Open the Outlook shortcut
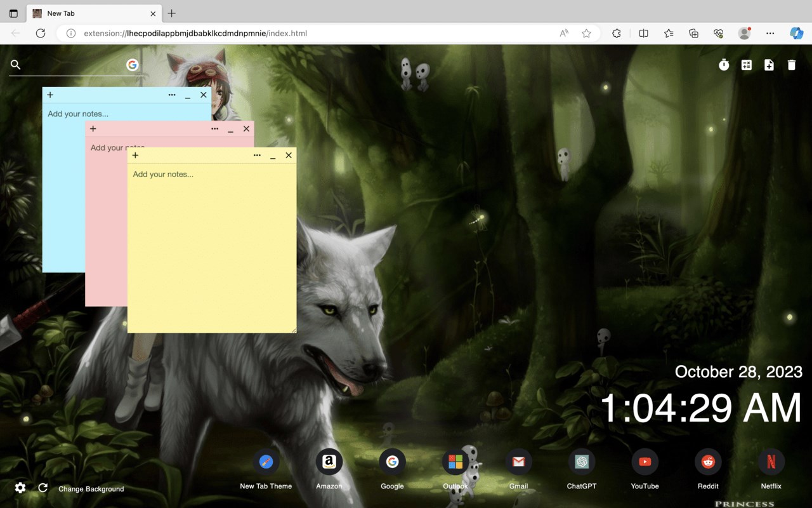 pyautogui.click(x=455, y=470)
